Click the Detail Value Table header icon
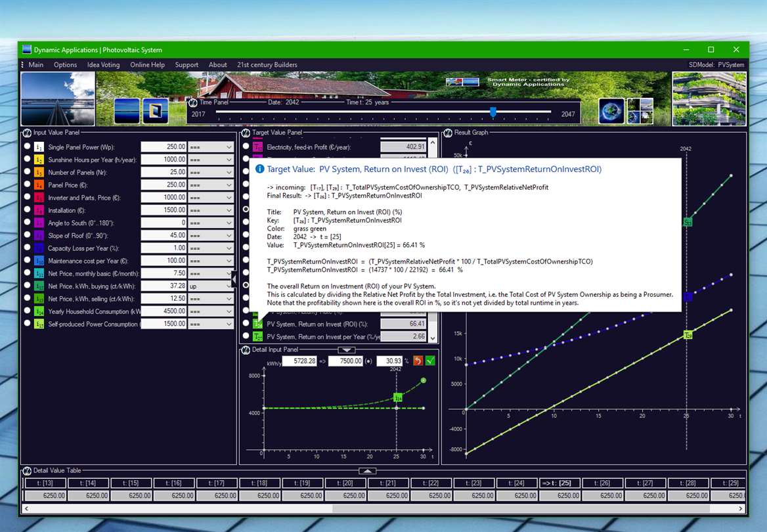 point(27,471)
